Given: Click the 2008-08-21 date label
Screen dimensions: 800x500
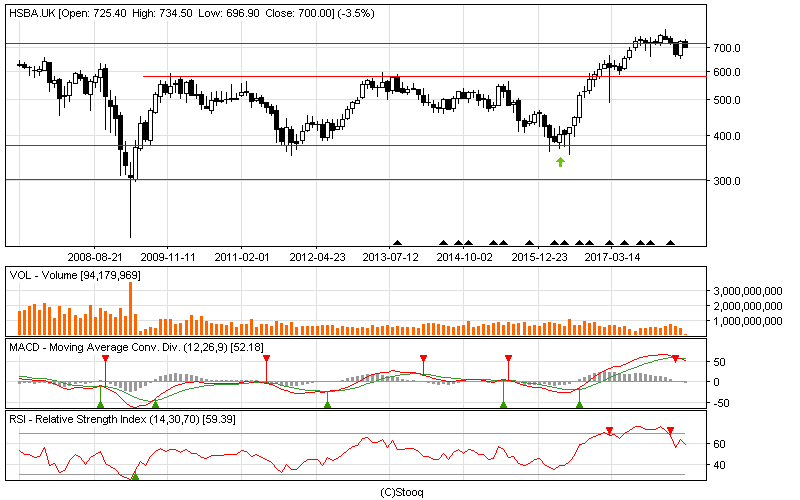Looking at the screenshot, I should pyautogui.click(x=95, y=257).
